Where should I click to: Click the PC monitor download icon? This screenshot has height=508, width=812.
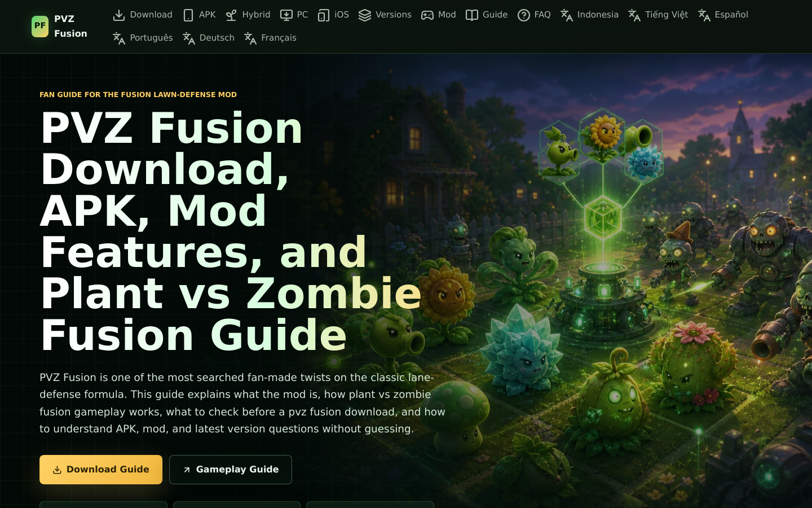[286, 15]
